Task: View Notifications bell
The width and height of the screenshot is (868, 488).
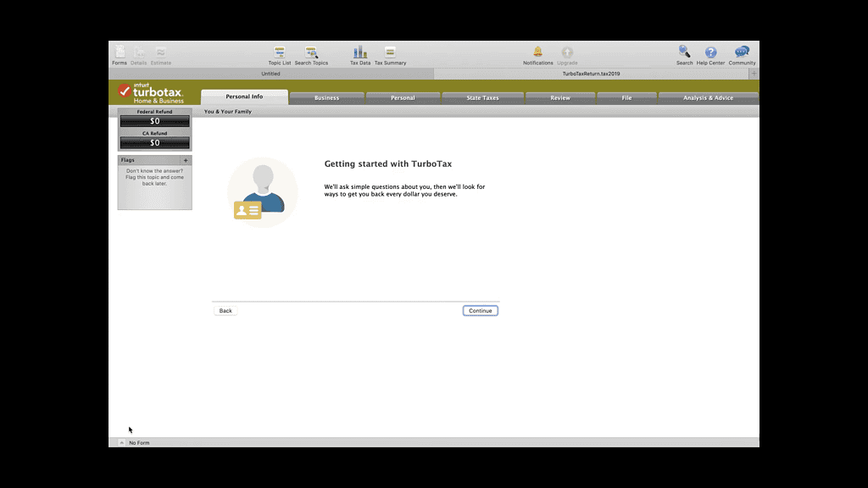Action: point(537,55)
